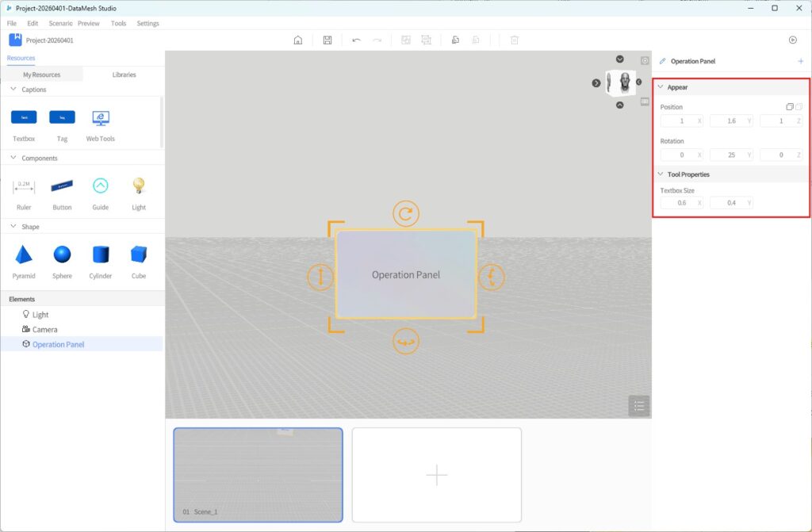Collapse the Captions category

click(13, 90)
